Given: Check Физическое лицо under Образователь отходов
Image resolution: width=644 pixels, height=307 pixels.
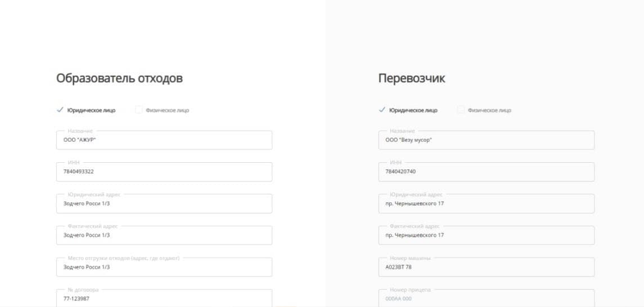Looking at the screenshot, I should pos(162,110).
